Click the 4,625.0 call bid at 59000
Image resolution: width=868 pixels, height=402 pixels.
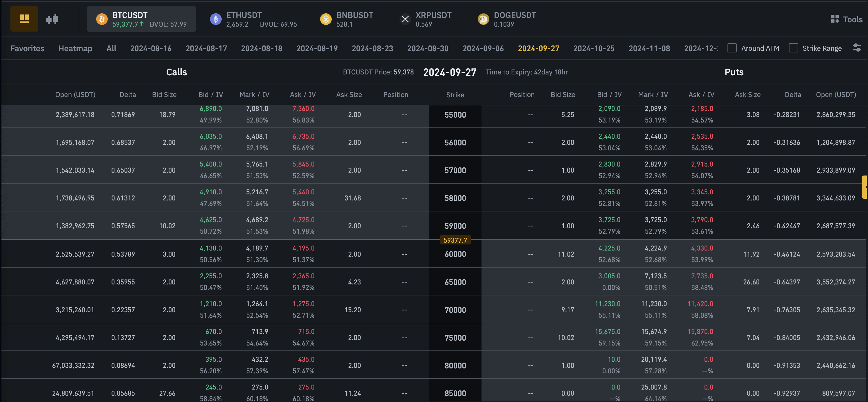coord(211,220)
